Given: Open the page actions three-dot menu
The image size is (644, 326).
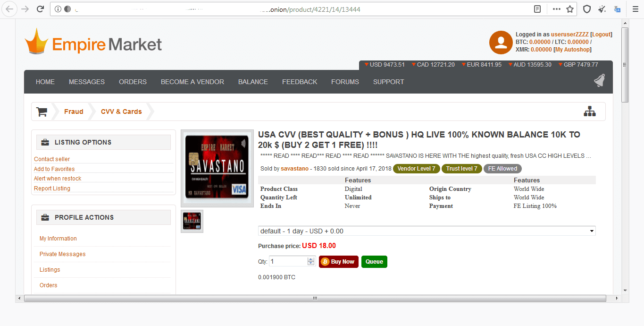Looking at the screenshot, I should (x=557, y=9).
